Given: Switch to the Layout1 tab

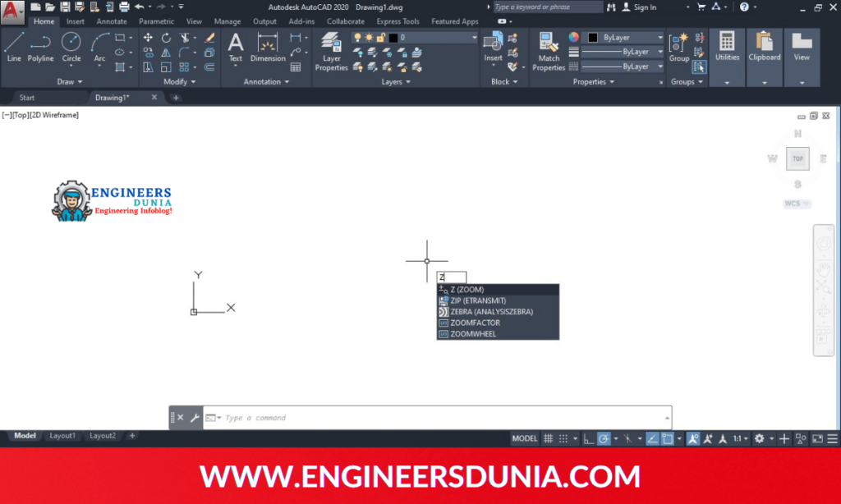Looking at the screenshot, I should (62, 436).
